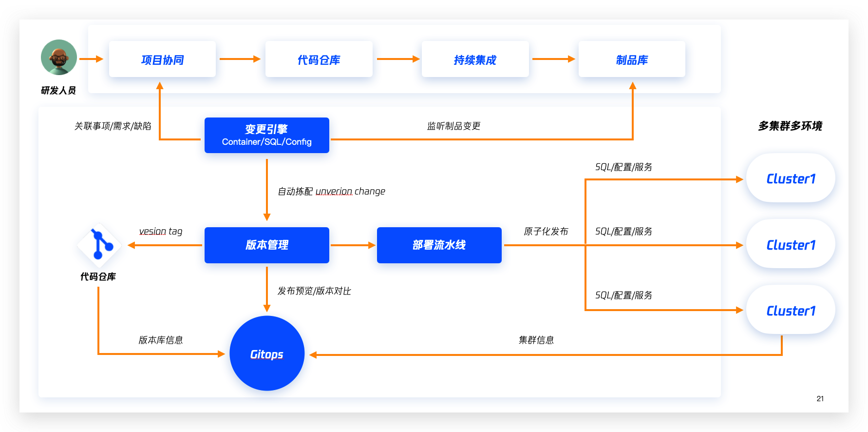Image resolution: width=868 pixels, height=432 pixels.
Task: Click the vesion tag label
Action: (161, 231)
